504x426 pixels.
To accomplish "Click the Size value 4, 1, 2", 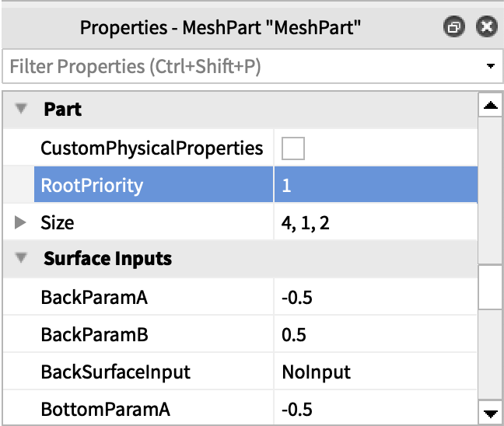I will click(x=373, y=223).
